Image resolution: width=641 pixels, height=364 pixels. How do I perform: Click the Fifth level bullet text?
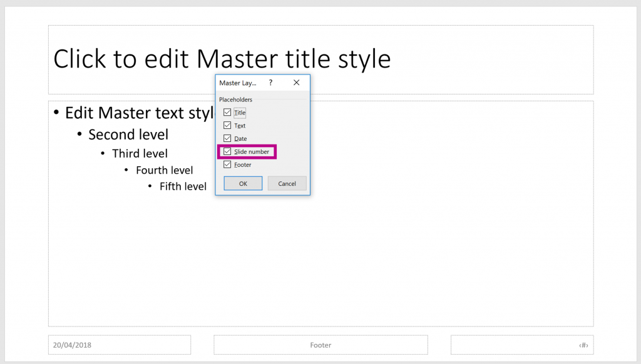tap(183, 186)
